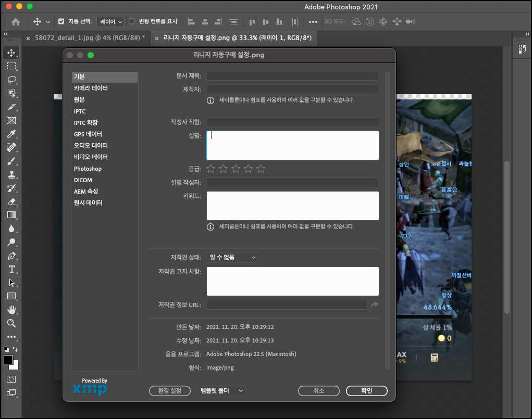Viewport: 532px width, 419px height.
Task: Click the 취소 button
Action: [x=318, y=390]
